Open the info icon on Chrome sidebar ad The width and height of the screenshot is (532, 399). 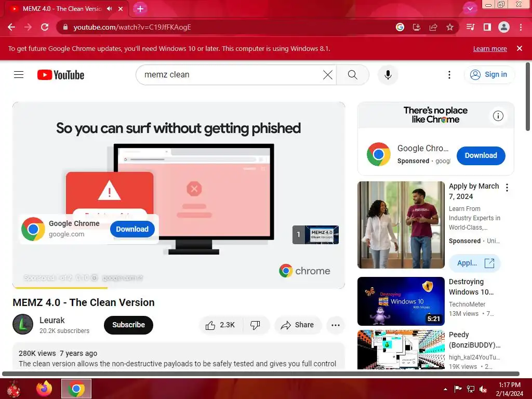pyautogui.click(x=498, y=116)
